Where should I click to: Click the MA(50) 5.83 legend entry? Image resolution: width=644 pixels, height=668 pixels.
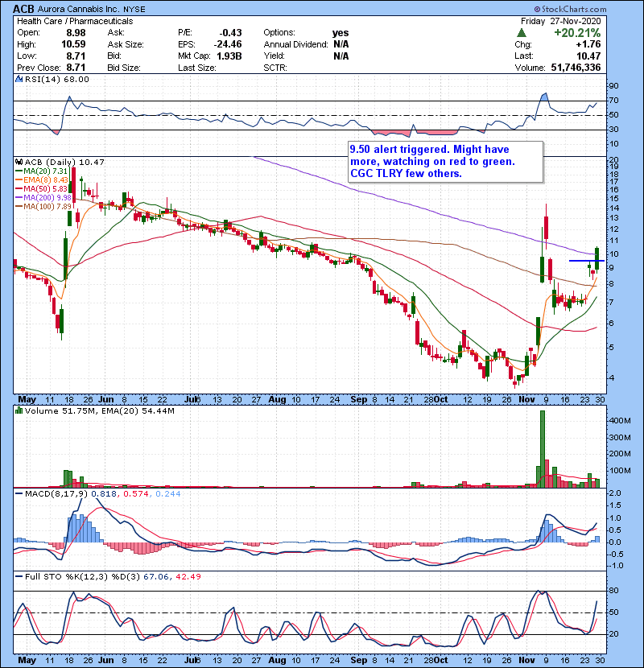41,188
